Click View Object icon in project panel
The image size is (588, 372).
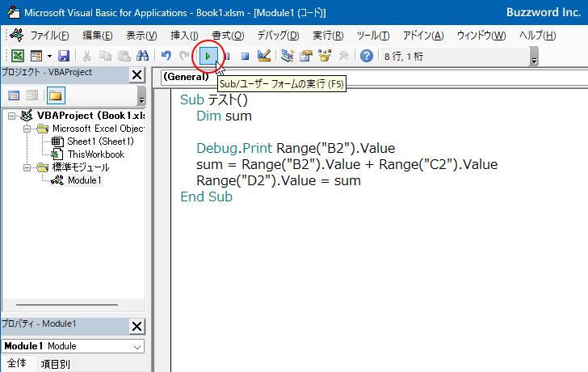coord(31,95)
